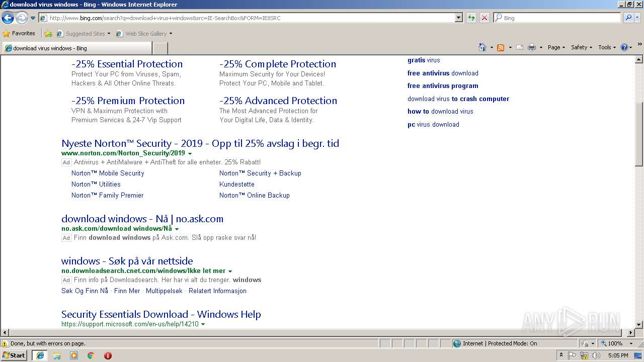Viewport: 644px width, 362px height.
Task: Open '-25% Advanced Protection' link
Action: [278, 101]
